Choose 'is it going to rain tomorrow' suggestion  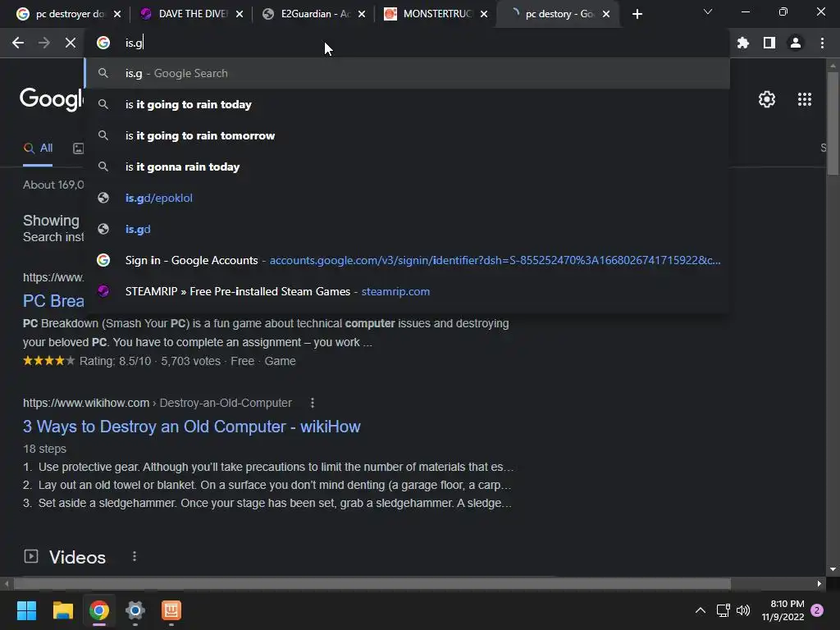tap(407, 135)
